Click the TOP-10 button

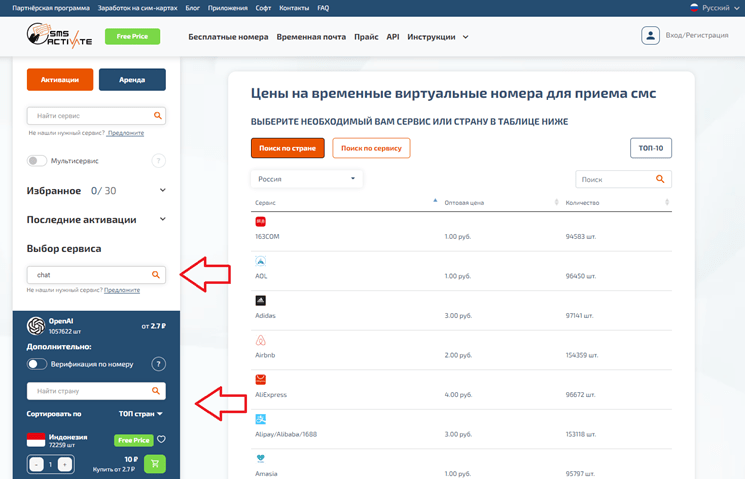tap(651, 148)
